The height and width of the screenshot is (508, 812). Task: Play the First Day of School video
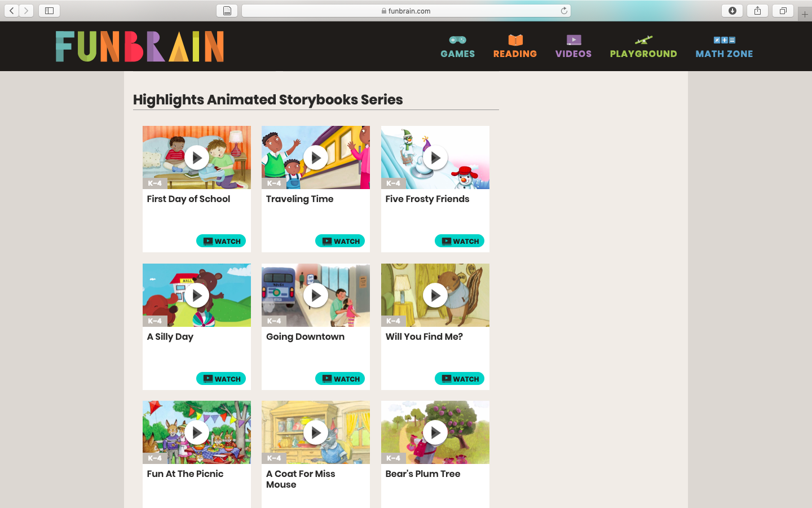197,157
